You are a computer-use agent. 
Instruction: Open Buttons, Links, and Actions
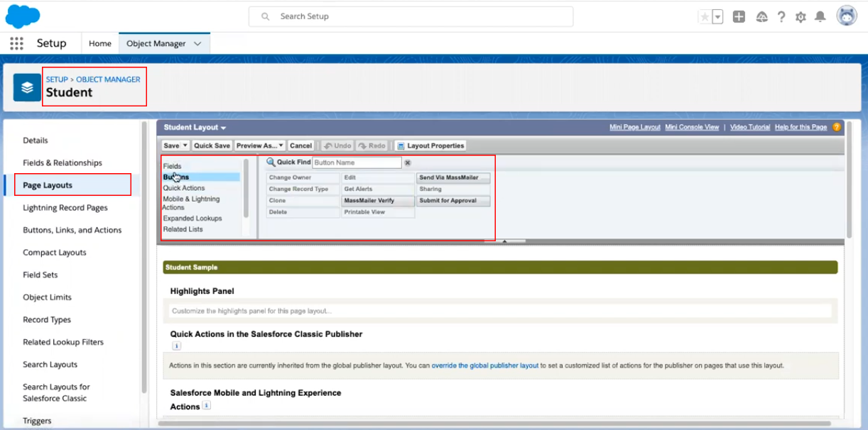point(72,230)
